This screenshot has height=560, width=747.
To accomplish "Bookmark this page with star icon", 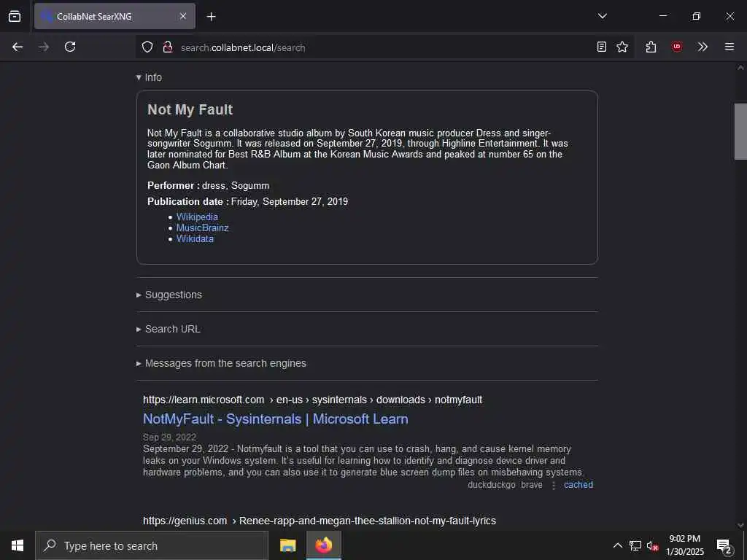I will (622, 47).
